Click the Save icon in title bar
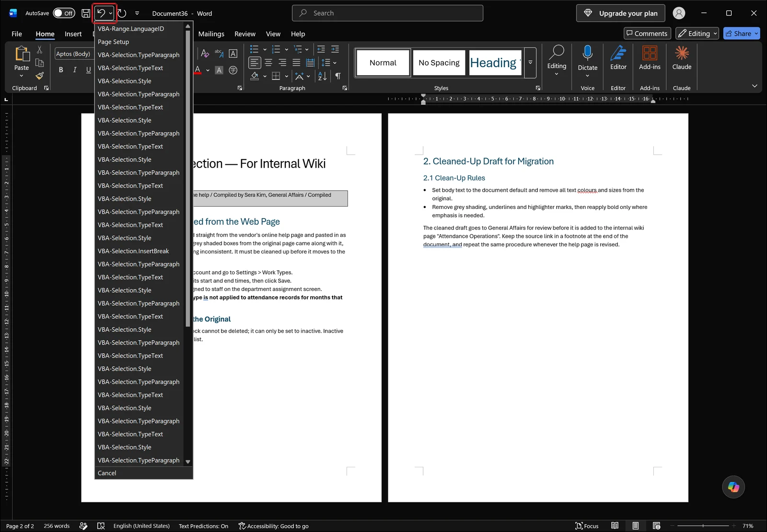This screenshot has width=767, height=532. 86,13
